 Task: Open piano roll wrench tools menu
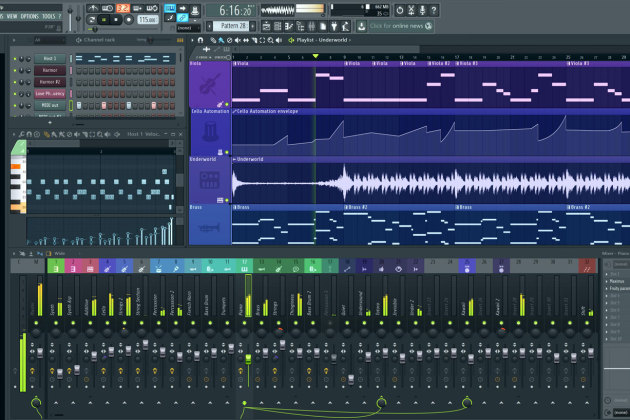tap(21, 134)
